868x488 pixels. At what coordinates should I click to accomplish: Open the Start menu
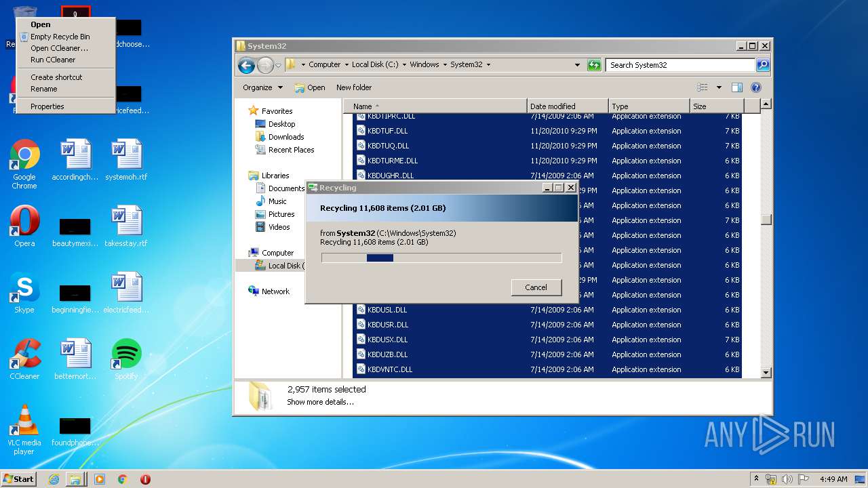pyautogui.click(x=18, y=479)
